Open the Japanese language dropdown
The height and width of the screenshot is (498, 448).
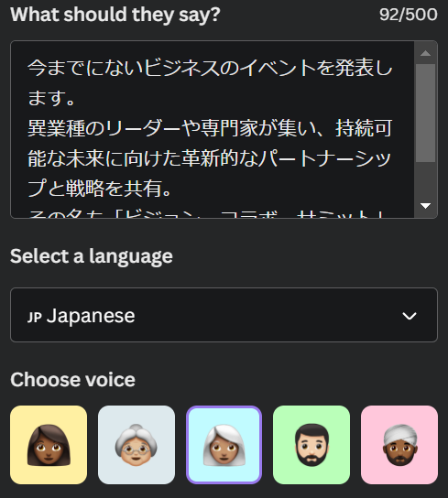224,315
